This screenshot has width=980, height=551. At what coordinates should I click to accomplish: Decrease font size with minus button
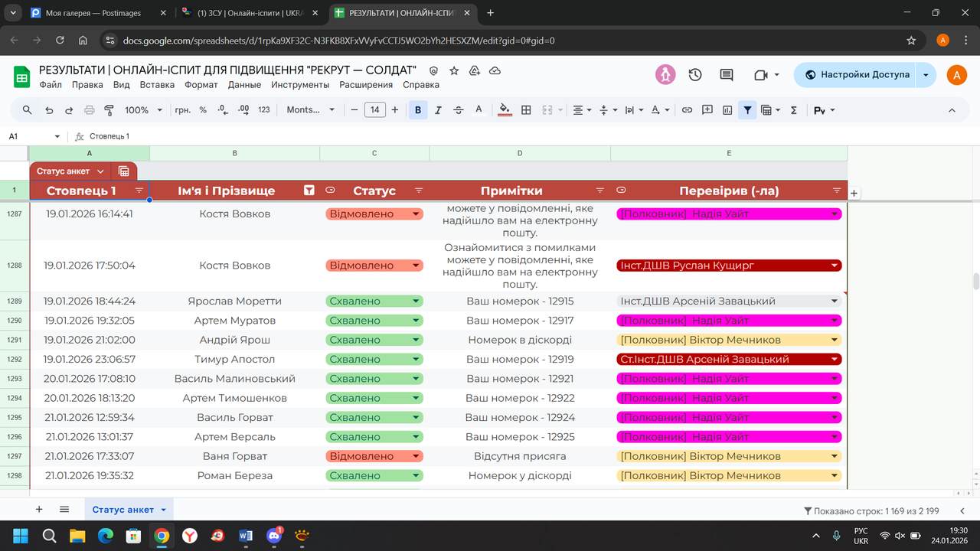coord(354,110)
